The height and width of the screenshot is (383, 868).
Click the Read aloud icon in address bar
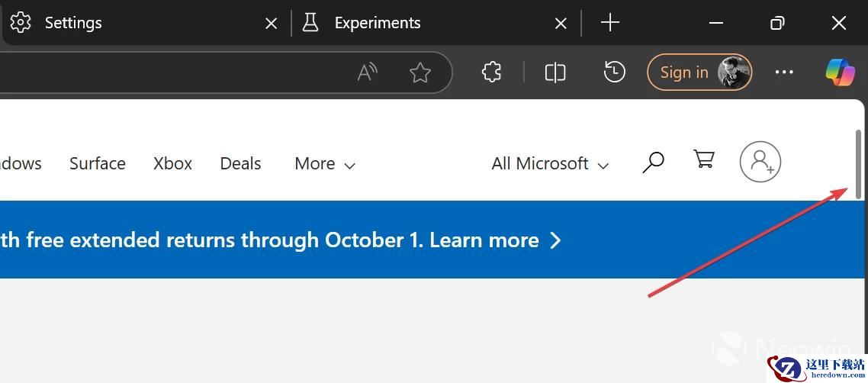pos(367,72)
